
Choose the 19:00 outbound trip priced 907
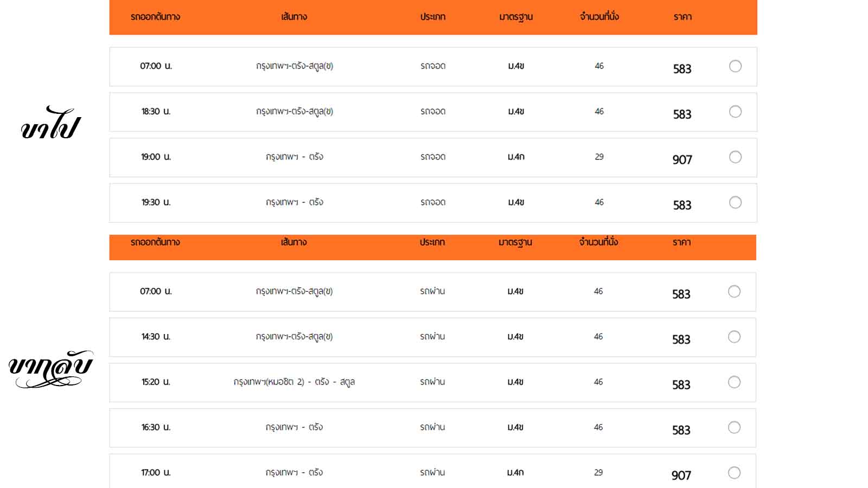735,157
